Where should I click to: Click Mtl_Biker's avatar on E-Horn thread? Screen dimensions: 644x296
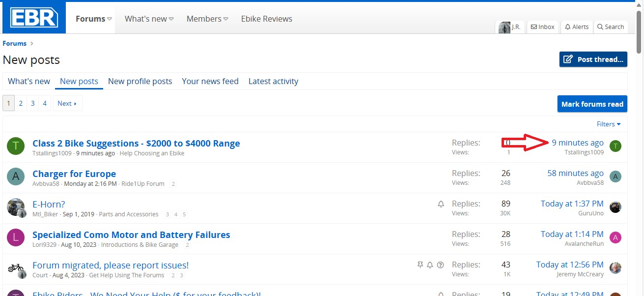pyautogui.click(x=16, y=207)
